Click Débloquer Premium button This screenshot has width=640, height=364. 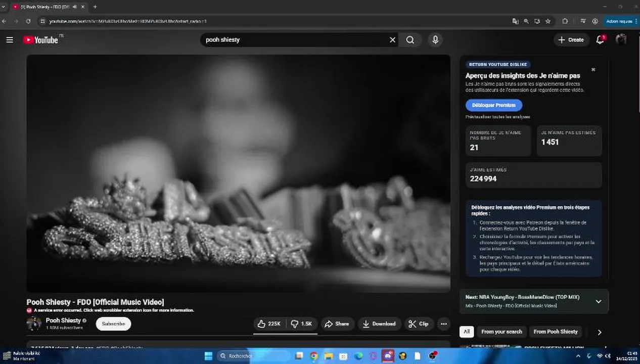point(494,105)
